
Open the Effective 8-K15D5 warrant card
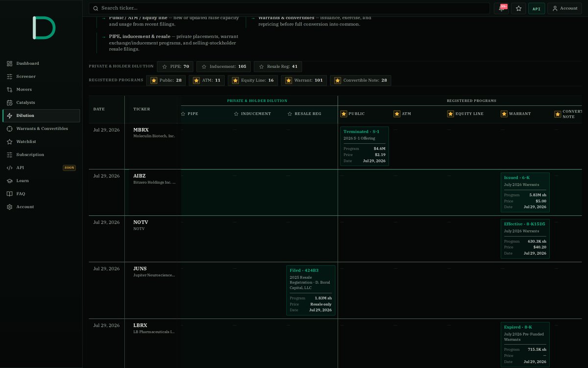point(525,238)
